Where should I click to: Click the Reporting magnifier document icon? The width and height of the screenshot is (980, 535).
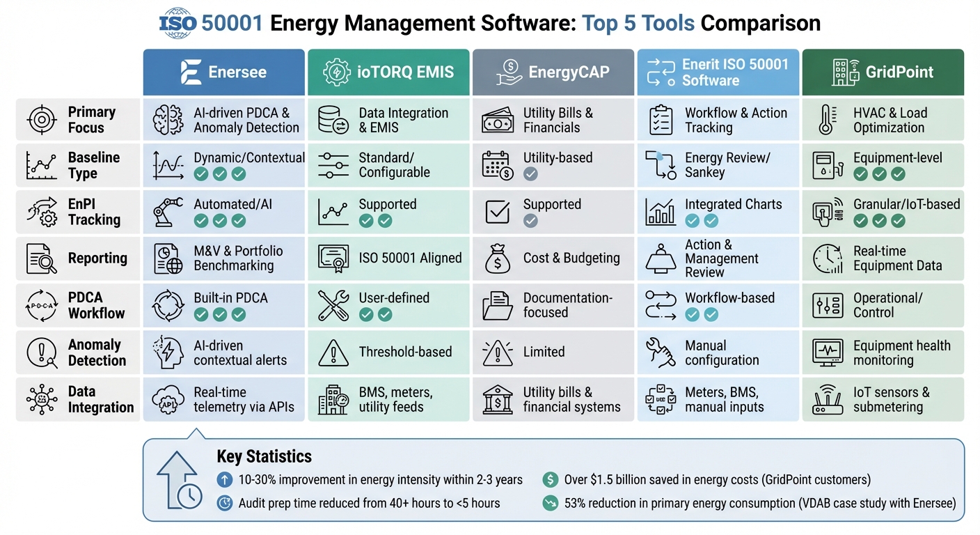(x=42, y=258)
